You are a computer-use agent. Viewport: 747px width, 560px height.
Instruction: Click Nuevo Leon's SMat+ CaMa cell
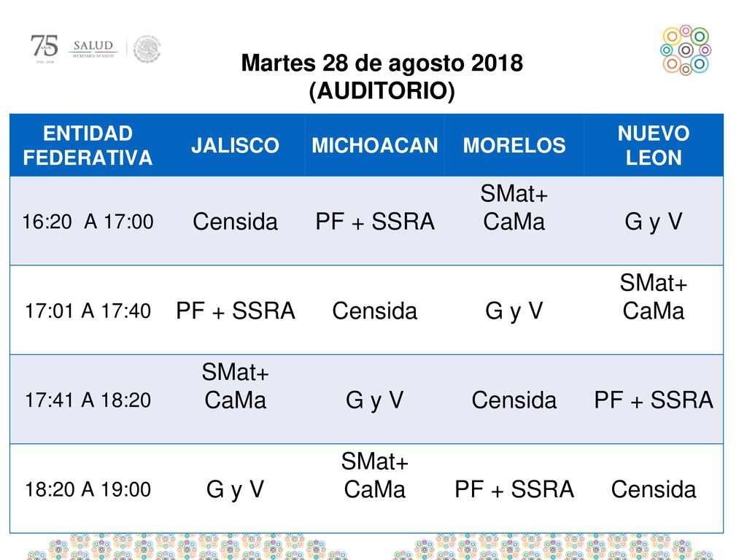coord(654,311)
